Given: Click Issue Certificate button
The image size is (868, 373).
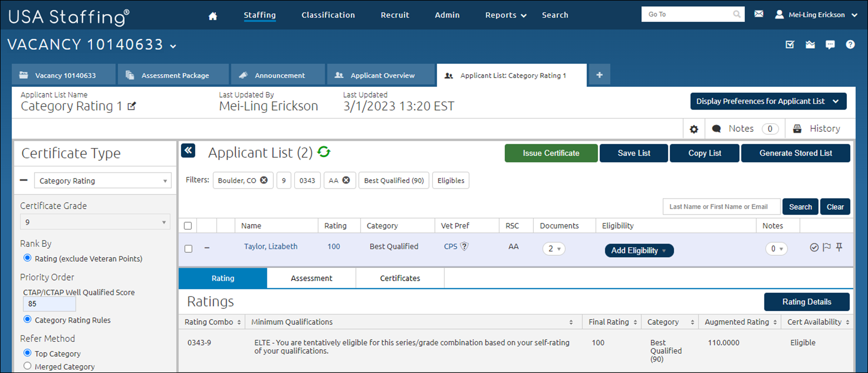Looking at the screenshot, I should [551, 153].
